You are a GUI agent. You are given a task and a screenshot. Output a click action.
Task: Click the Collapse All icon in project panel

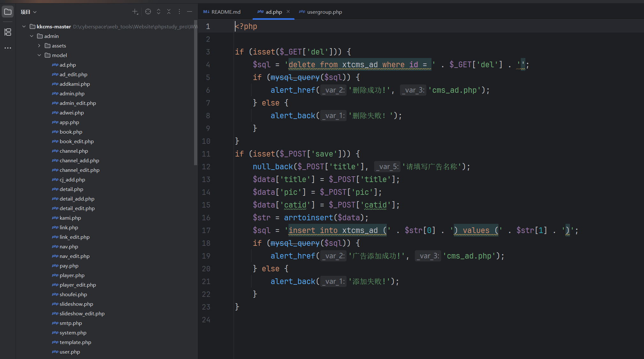(169, 12)
